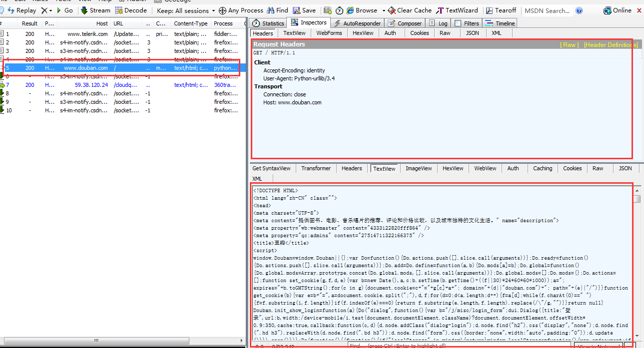Open the TextWizard tool
Screen dimensions: 644x348
[457, 10]
